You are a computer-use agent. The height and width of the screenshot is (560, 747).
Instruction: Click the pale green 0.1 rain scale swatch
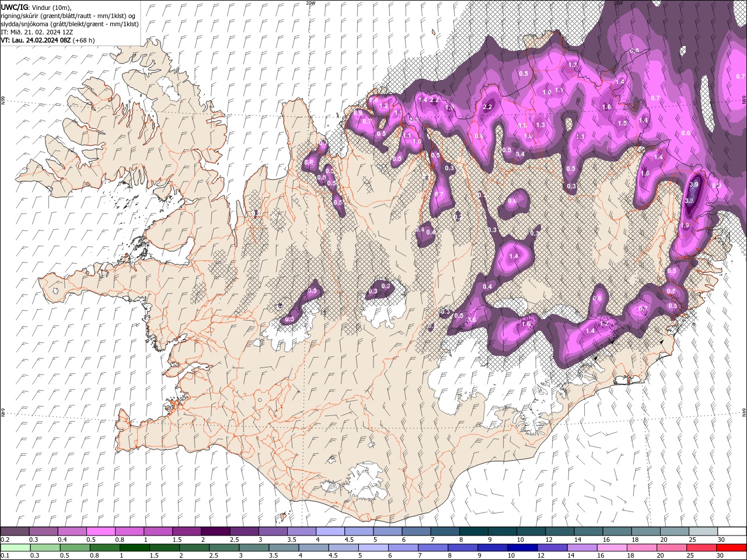tap(15, 548)
